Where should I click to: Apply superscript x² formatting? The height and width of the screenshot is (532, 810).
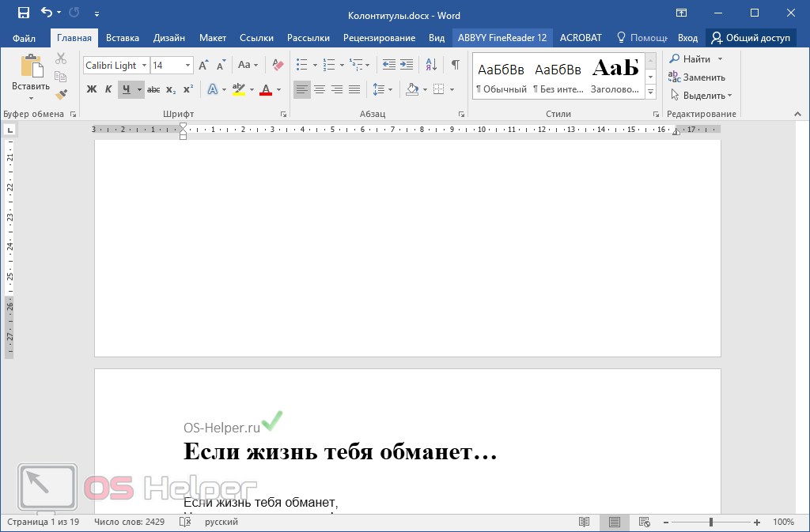(188, 89)
